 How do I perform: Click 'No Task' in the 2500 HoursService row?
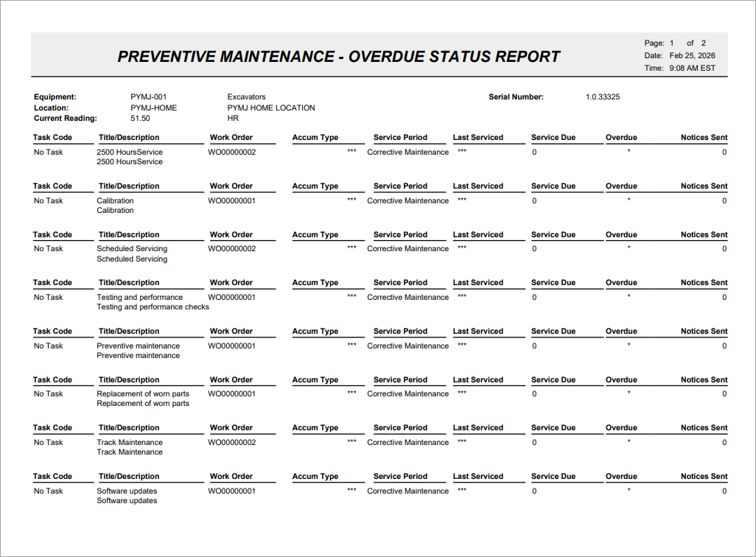click(48, 152)
